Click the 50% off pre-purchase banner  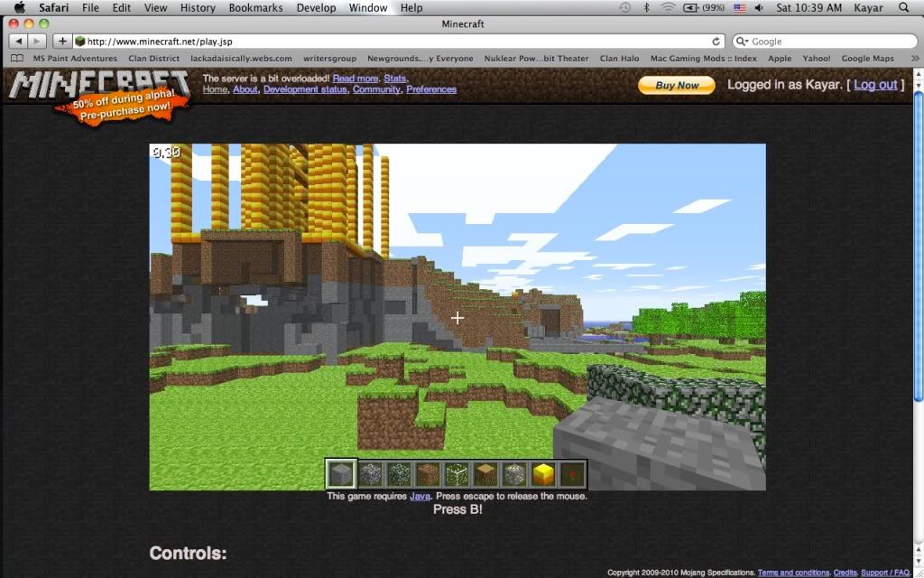[123, 107]
